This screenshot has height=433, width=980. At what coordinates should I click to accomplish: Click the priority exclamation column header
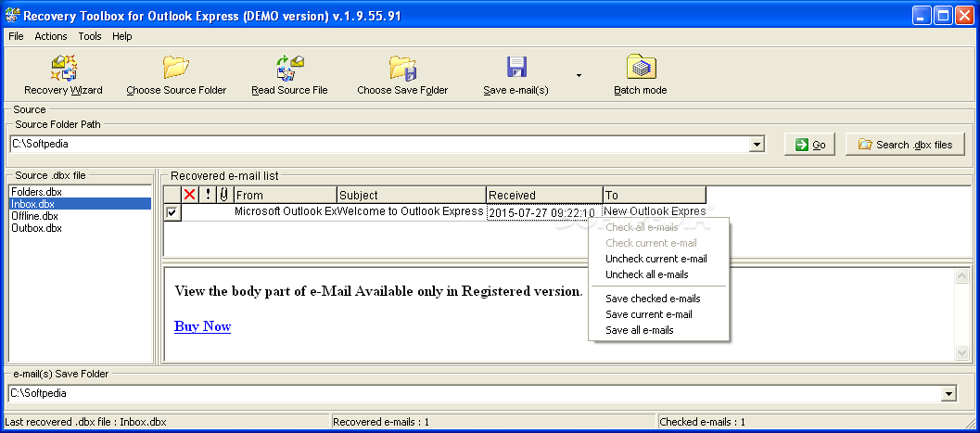(208, 195)
